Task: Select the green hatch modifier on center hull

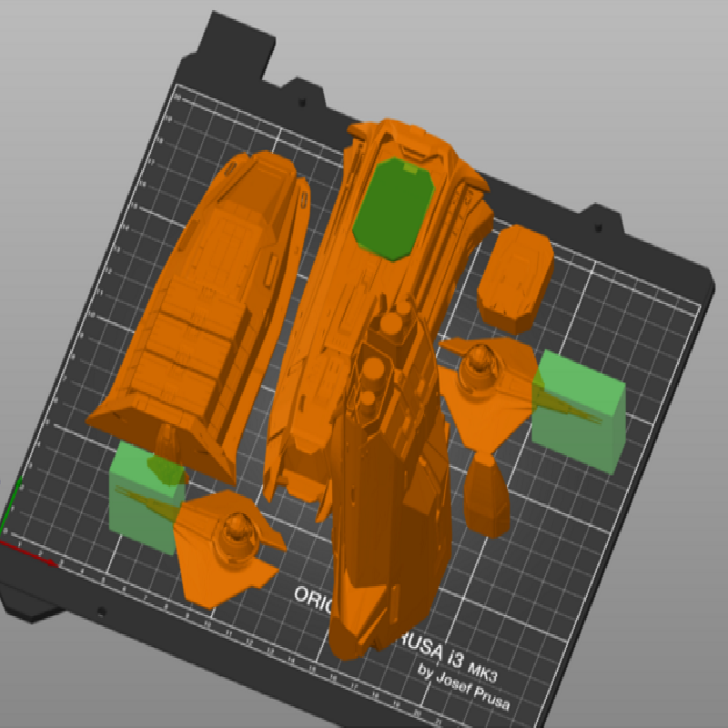Action: point(394,209)
